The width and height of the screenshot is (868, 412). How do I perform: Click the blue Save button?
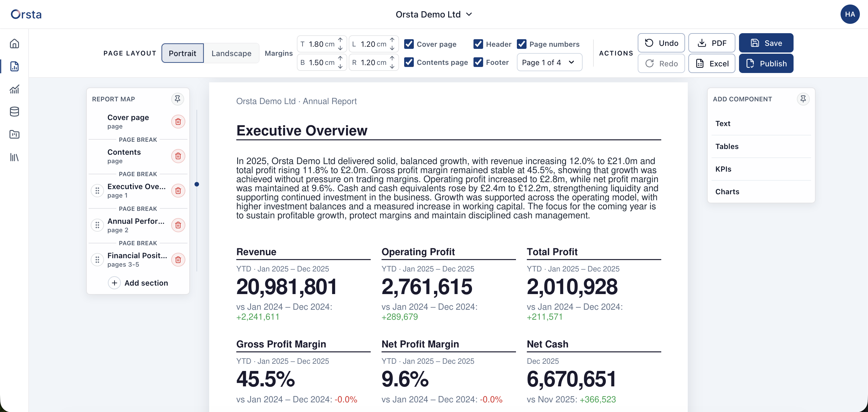(766, 43)
